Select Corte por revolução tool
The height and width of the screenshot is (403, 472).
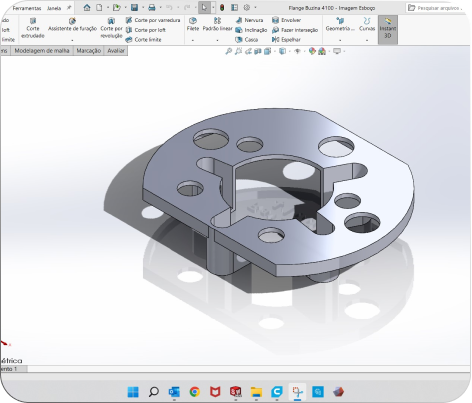(x=111, y=28)
